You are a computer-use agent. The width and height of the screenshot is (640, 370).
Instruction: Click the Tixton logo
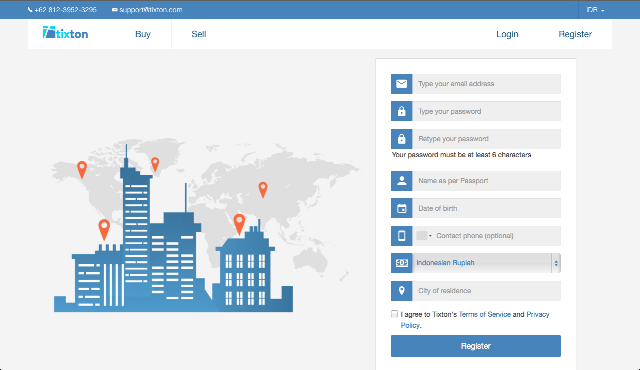click(65, 33)
